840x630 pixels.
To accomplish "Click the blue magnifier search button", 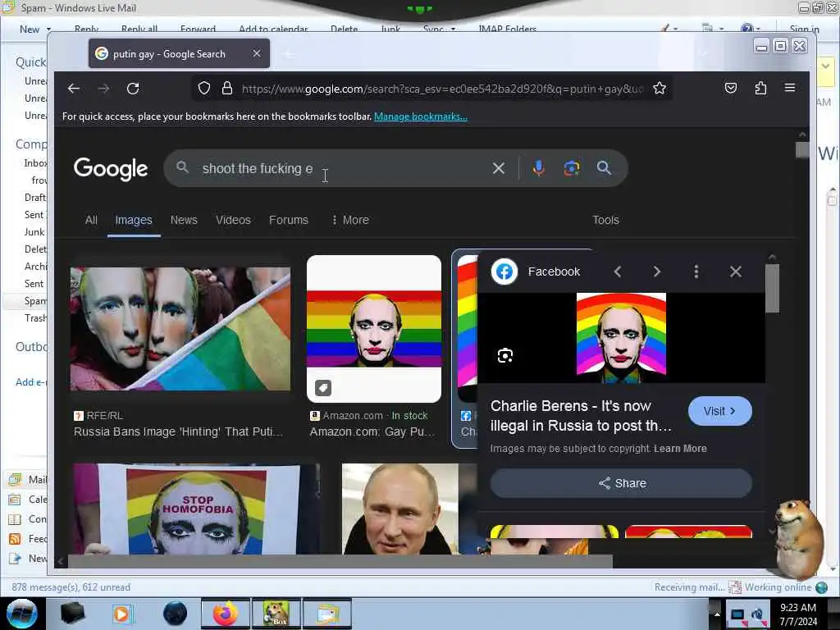I will point(604,168).
